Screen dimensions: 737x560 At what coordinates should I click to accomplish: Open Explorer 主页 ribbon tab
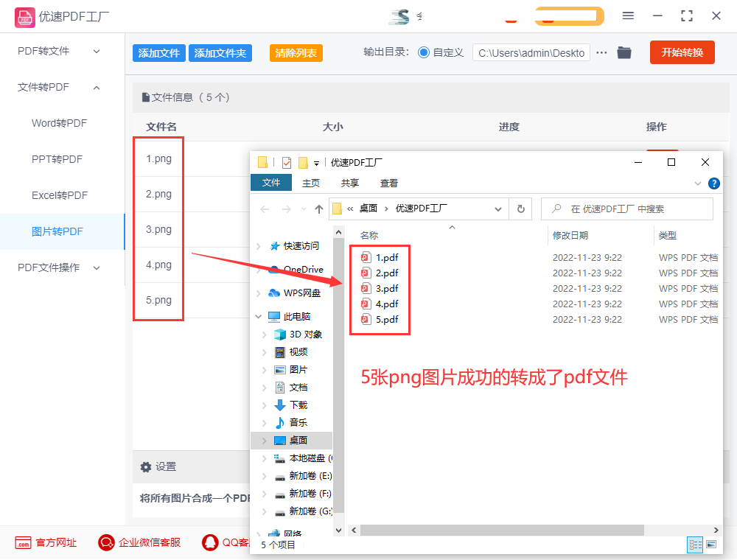[311, 183]
